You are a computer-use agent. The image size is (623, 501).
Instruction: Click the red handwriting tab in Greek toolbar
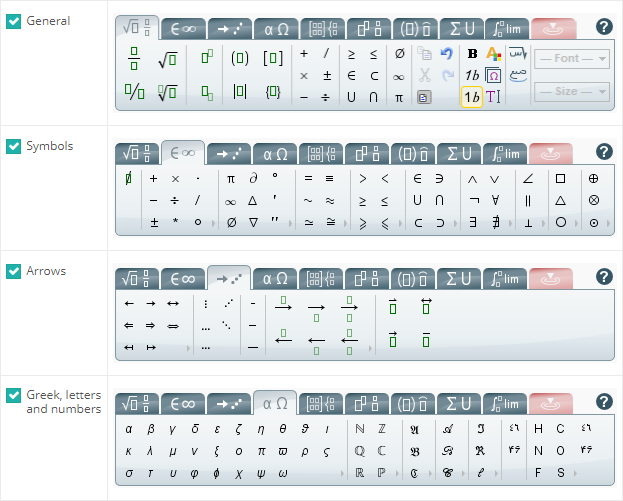pos(551,403)
